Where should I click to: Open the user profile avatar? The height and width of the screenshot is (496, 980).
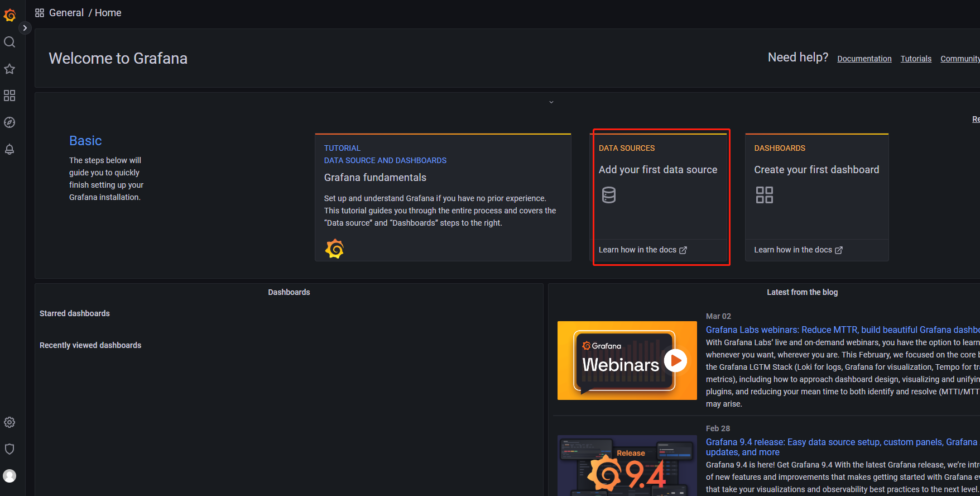[x=9, y=476]
